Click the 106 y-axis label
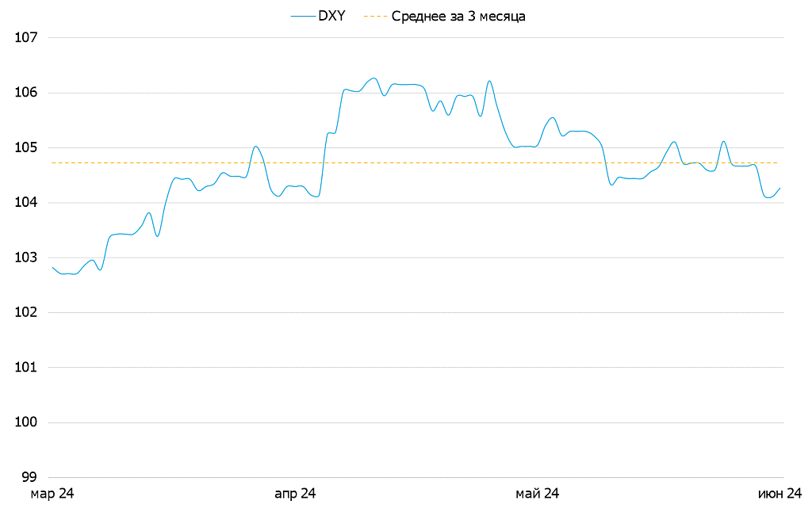 click(x=26, y=93)
